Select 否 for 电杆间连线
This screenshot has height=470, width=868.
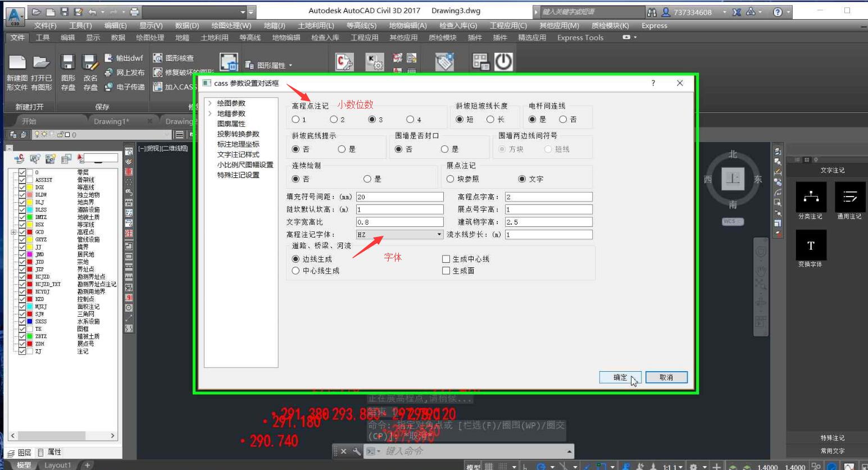click(563, 119)
